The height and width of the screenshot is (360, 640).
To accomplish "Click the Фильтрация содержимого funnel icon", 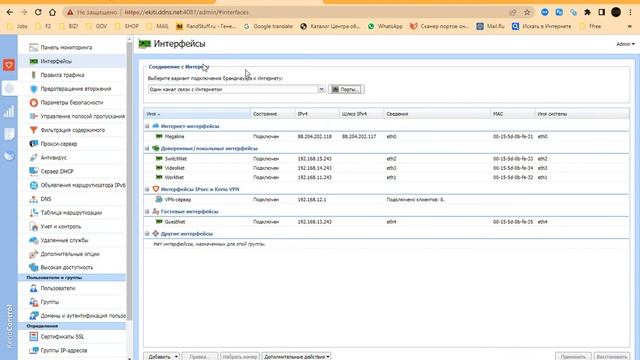I will pos(33,130).
